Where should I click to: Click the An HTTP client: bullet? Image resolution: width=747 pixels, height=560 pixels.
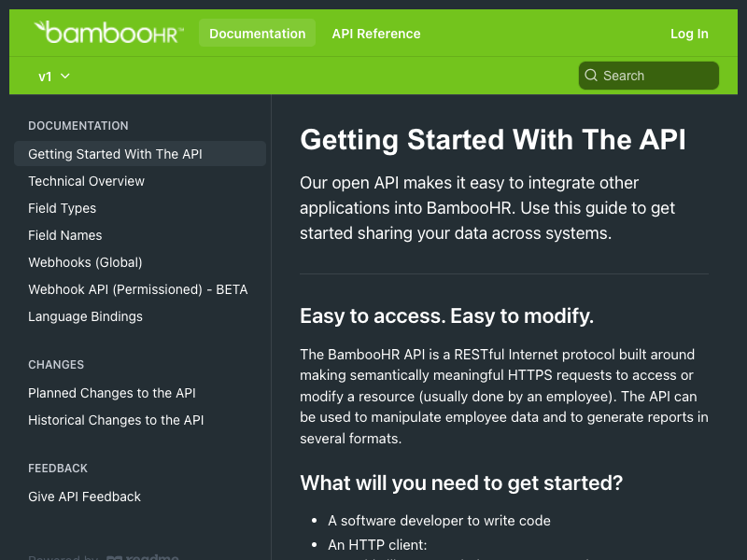[377, 545]
